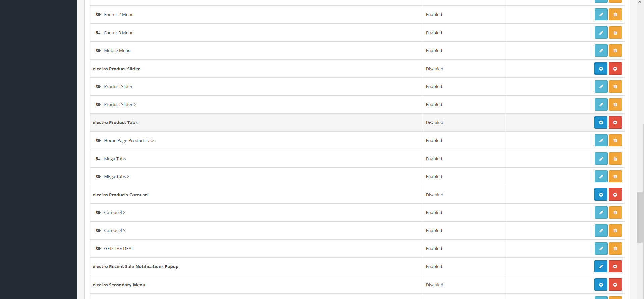The image size is (644, 299).
Task: Edit the electro Recent Sale Notifications Popup
Action: [x=601, y=266]
